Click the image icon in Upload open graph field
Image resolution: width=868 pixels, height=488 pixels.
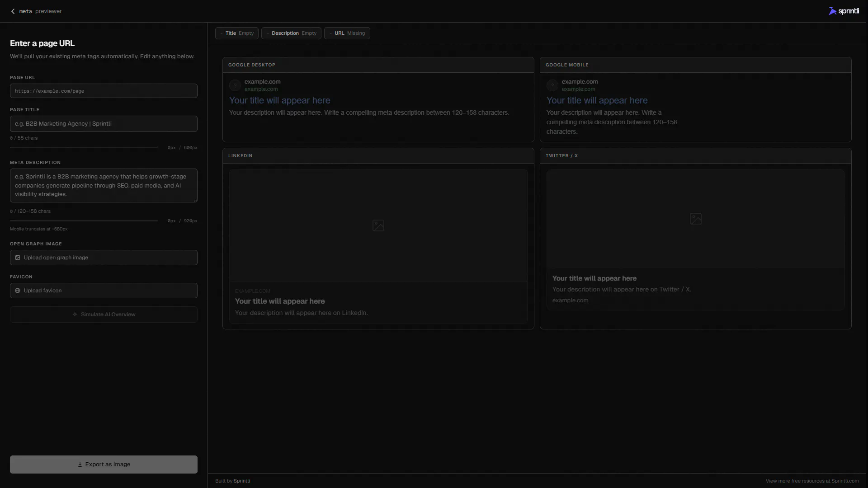point(17,258)
